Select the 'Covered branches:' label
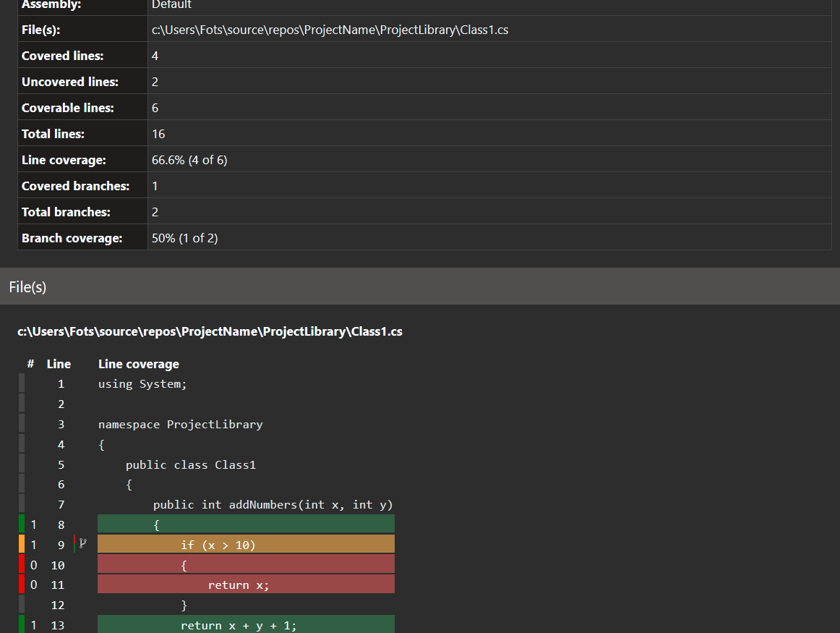Image resolution: width=840 pixels, height=633 pixels. (x=75, y=186)
